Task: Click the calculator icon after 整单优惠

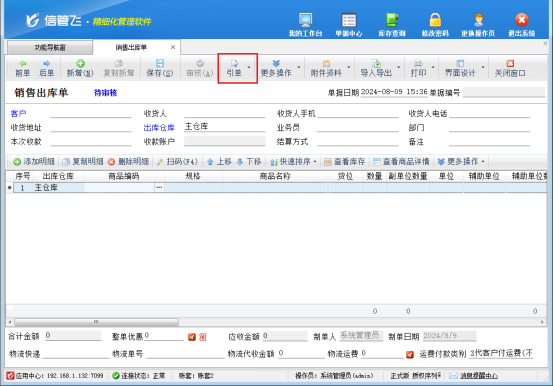Action: [x=202, y=337]
